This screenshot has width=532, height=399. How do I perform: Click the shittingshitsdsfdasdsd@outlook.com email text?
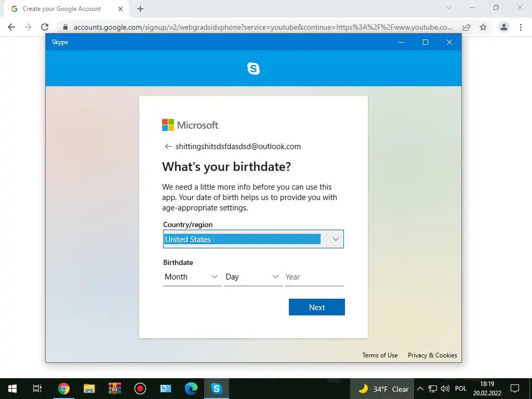point(238,146)
